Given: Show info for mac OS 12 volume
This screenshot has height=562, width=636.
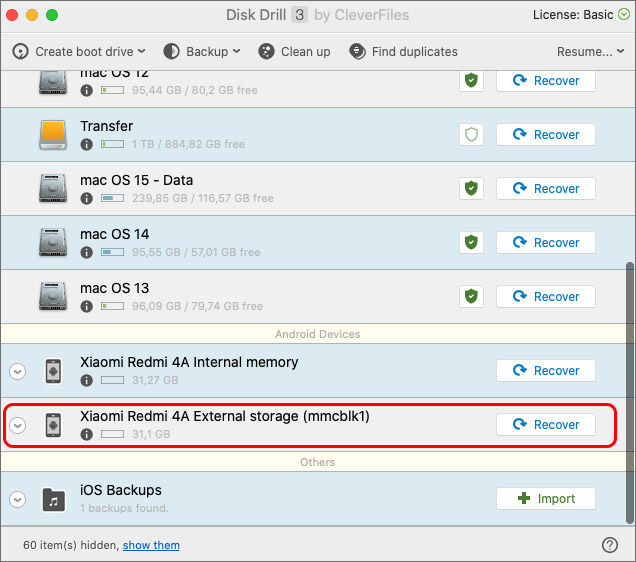Looking at the screenshot, I should click(x=86, y=90).
